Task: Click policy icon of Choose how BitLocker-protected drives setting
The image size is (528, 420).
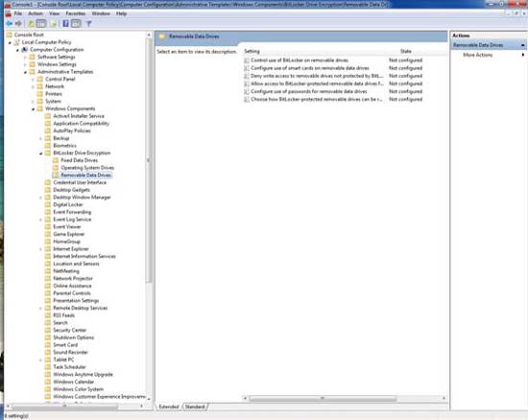Action: [247, 99]
